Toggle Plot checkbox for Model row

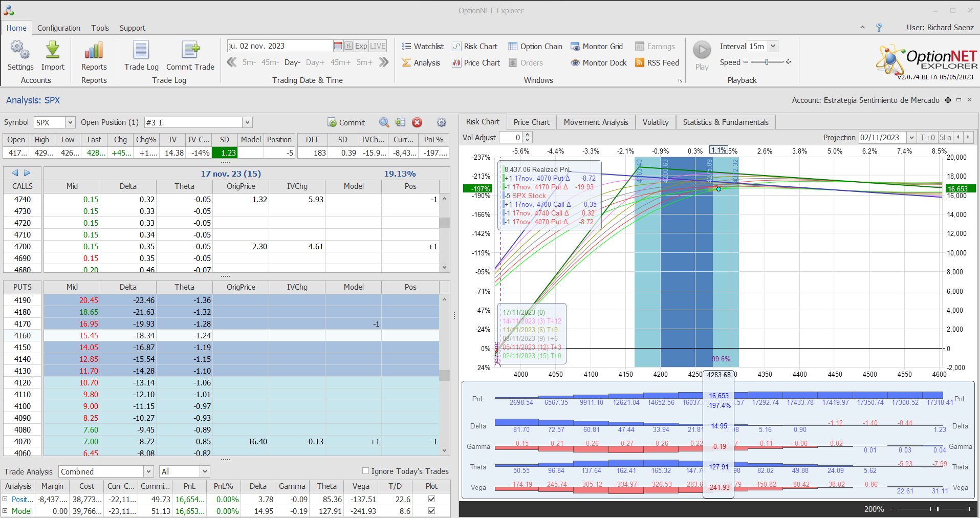pyautogui.click(x=431, y=511)
